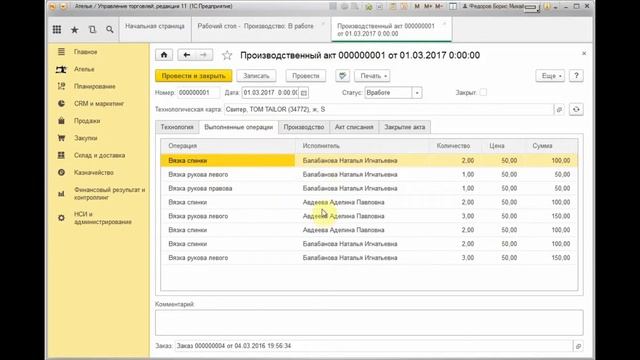Toggle the Закрыт checkbox

483,92
